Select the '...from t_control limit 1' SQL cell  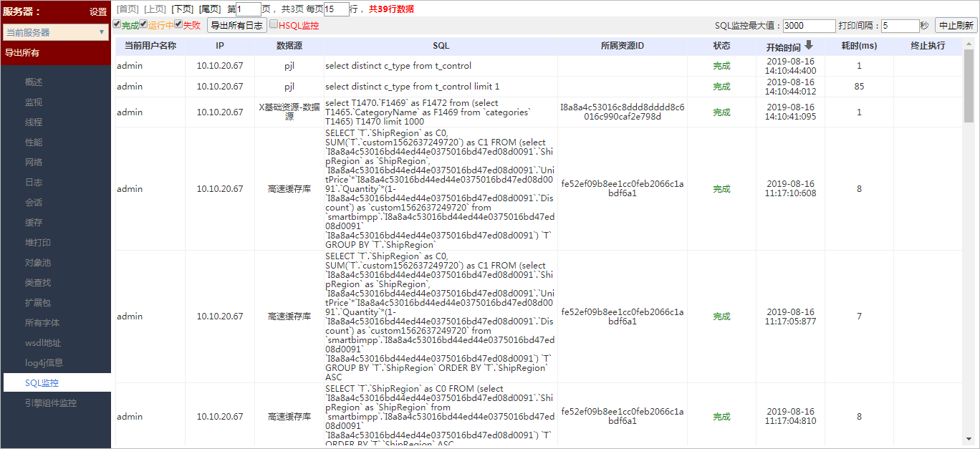click(x=441, y=87)
